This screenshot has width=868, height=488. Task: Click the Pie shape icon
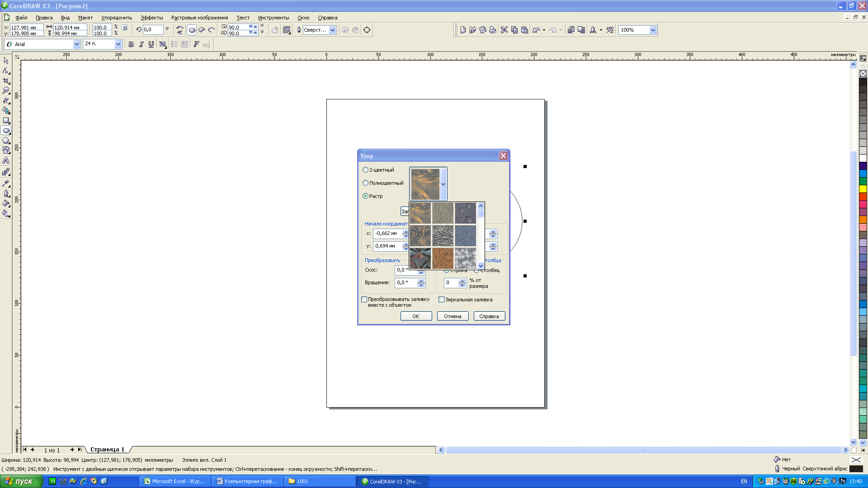tap(202, 30)
